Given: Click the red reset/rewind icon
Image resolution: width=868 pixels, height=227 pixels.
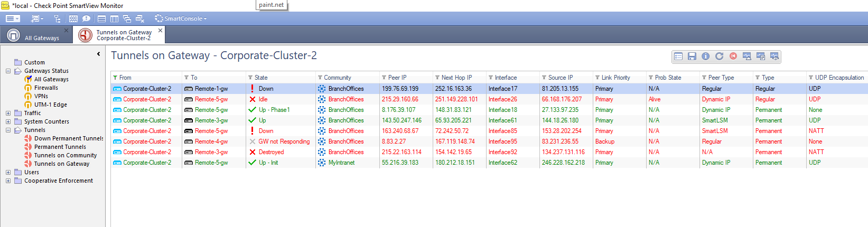Looking at the screenshot, I should point(733,56).
